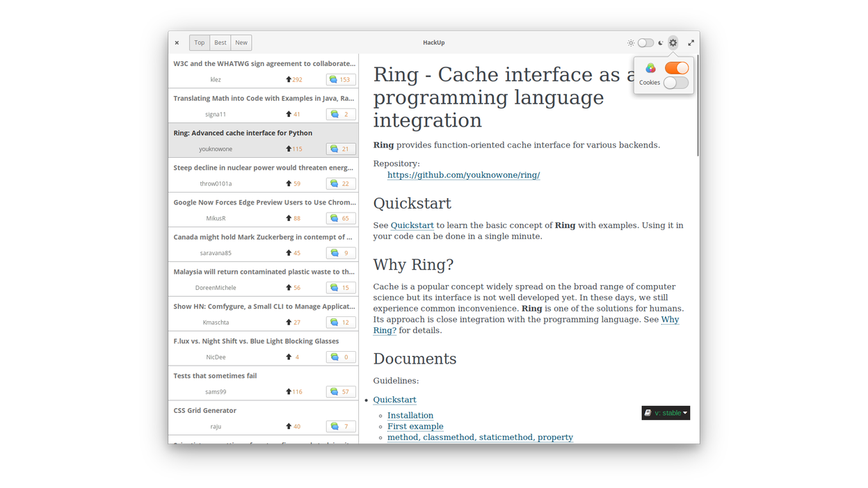Open the Quickstart link under Documents
The width and height of the screenshot is (868, 488).
click(394, 400)
